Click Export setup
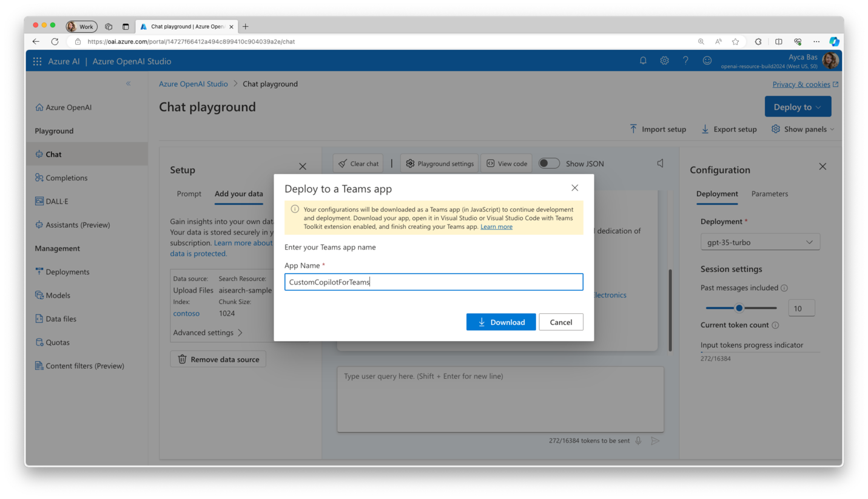 click(x=729, y=129)
